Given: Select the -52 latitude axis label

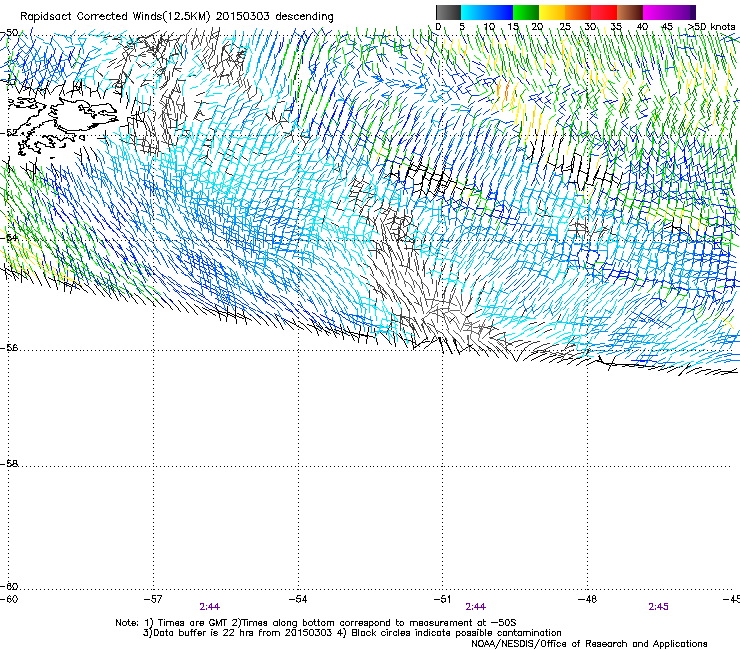Looking at the screenshot, I should click(9, 133).
